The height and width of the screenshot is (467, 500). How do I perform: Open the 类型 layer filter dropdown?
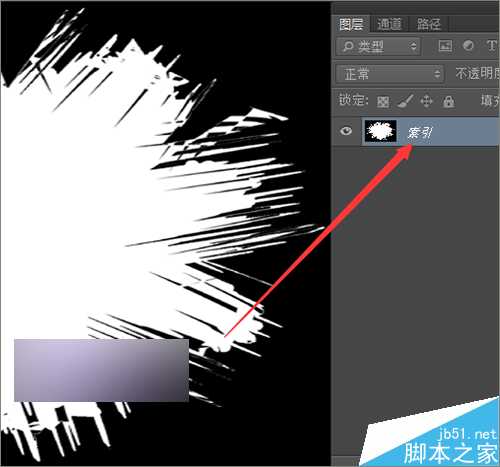[x=378, y=46]
